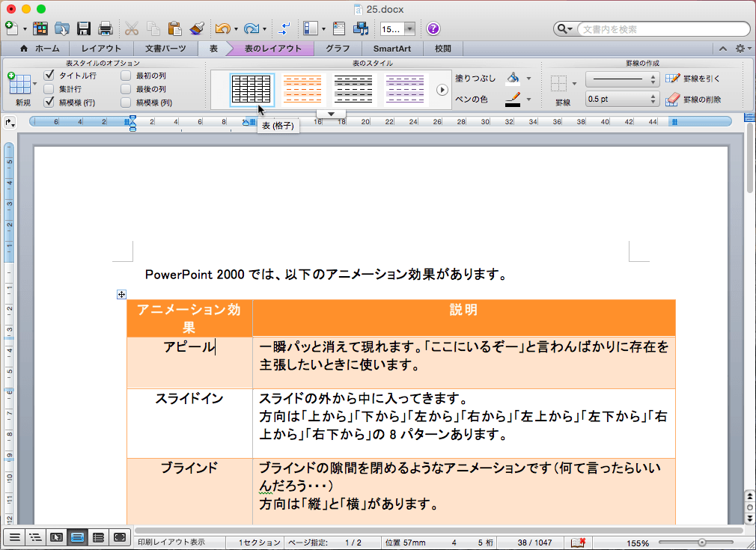Enable the 集計行 checkbox
This screenshot has height=550, width=756.
pyautogui.click(x=49, y=89)
